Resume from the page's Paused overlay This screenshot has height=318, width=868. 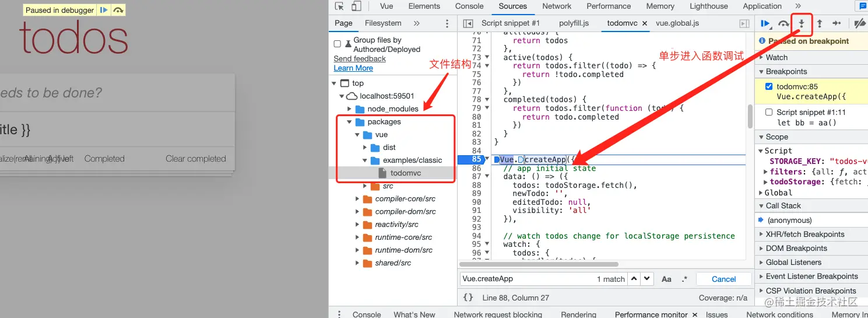103,10
